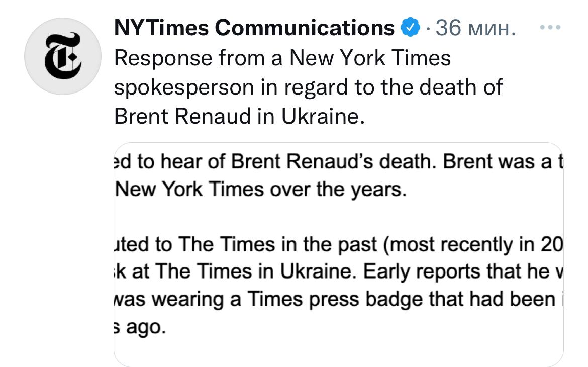Click the words 'New York Times' in tweet text
588x367 pixels.
coord(368,58)
